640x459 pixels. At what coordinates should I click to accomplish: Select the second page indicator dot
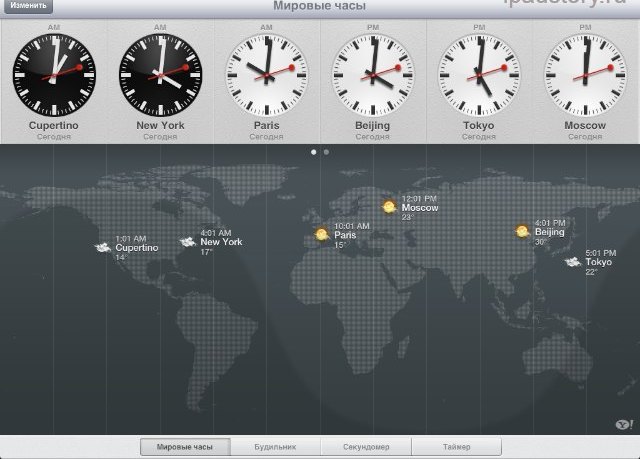tap(326, 152)
